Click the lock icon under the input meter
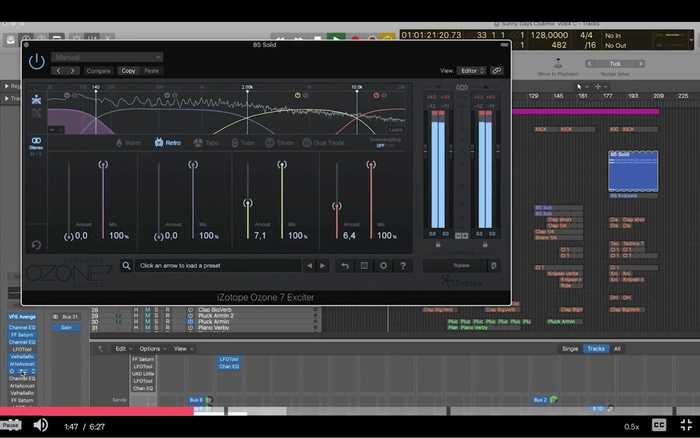 pyautogui.click(x=438, y=245)
